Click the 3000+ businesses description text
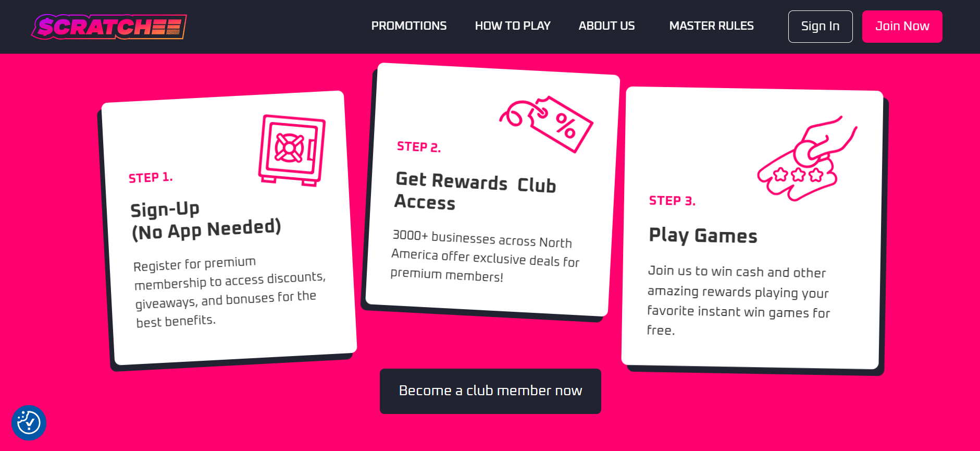Screen dimensions: 980x451 pos(485,256)
